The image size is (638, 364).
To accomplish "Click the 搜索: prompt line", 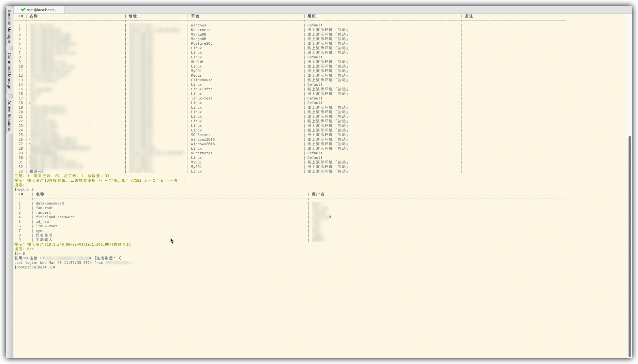I will tap(20, 185).
